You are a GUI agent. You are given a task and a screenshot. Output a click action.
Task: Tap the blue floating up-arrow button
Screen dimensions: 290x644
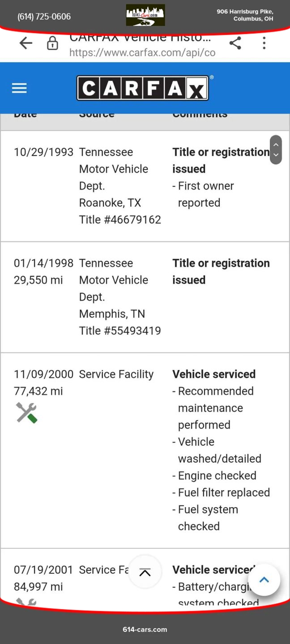264,580
